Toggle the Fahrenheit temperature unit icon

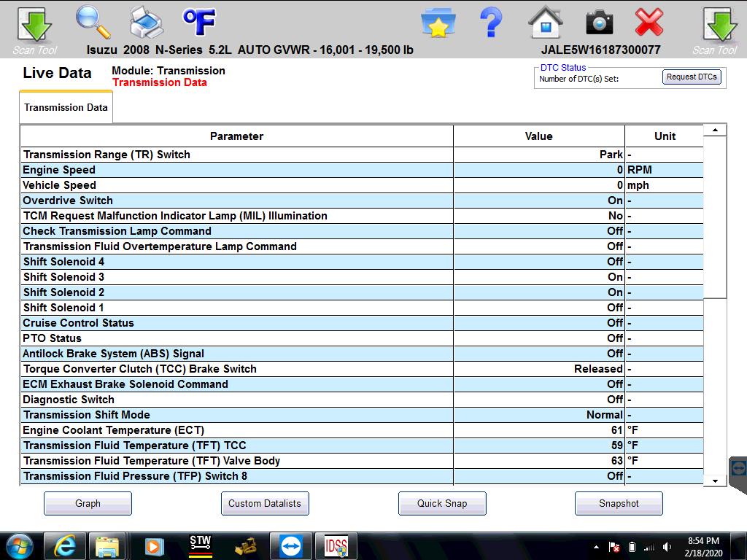click(x=198, y=23)
